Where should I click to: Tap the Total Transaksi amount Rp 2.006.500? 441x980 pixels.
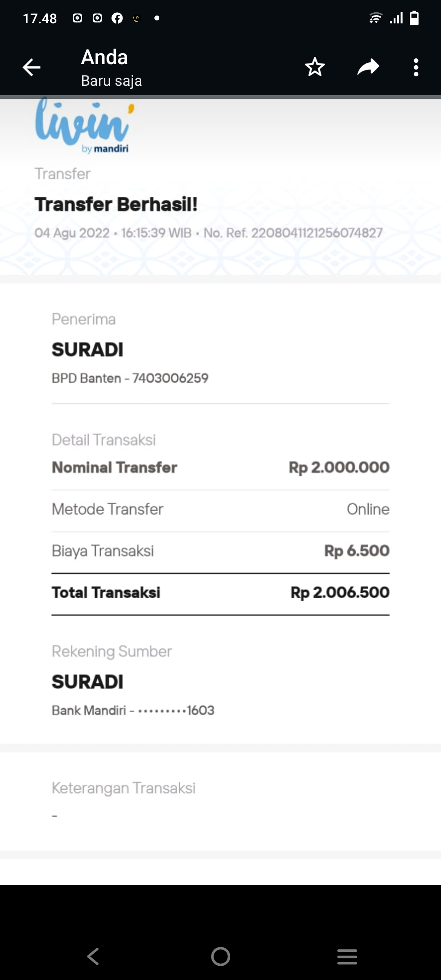tap(340, 592)
